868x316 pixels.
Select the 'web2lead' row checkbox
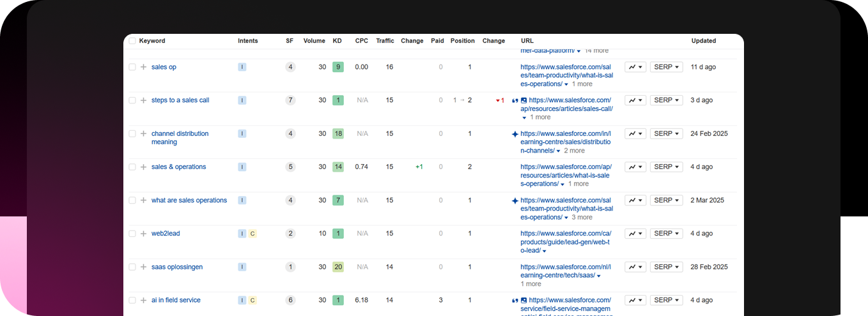coord(132,234)
